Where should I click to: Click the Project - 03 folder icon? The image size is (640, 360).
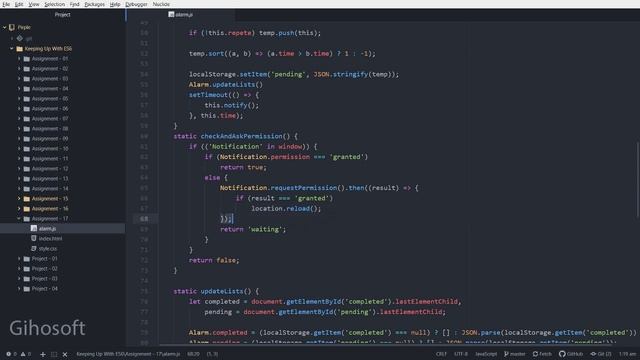27,279
